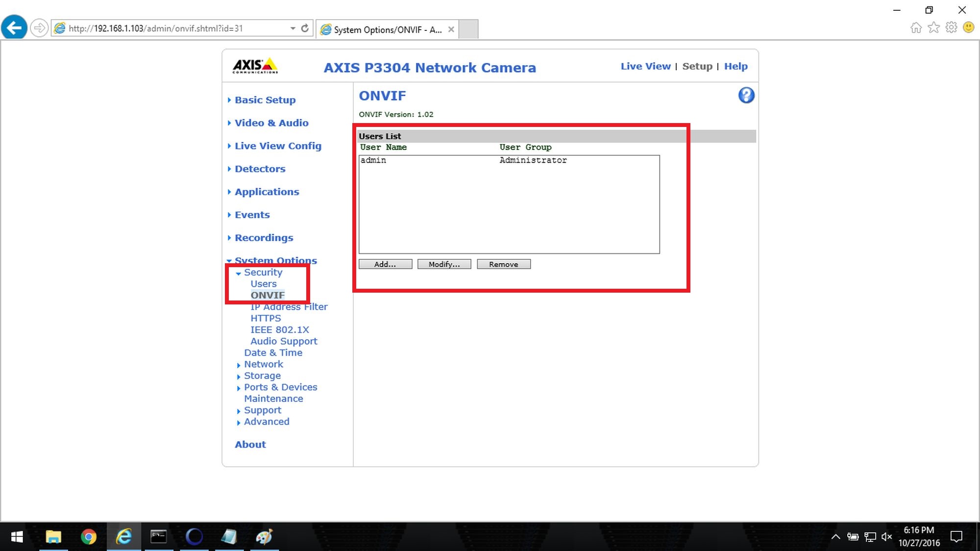This screenshot has height=551, width=980.
Task: Open the address bar dropdown arrow
Action: click(x=293, y=28)
